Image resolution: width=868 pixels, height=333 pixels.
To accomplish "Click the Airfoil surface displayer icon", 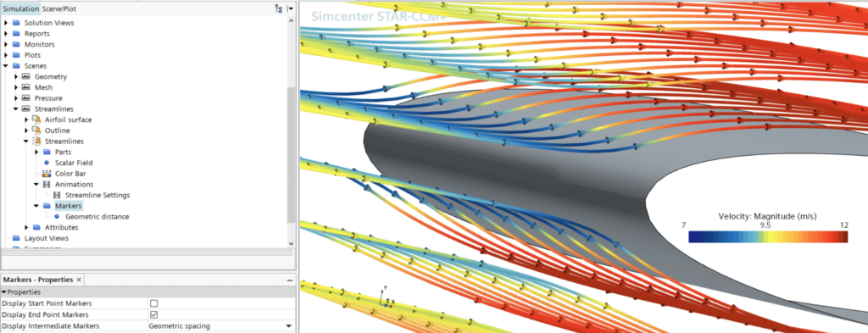I will click(x=36, y=119).
